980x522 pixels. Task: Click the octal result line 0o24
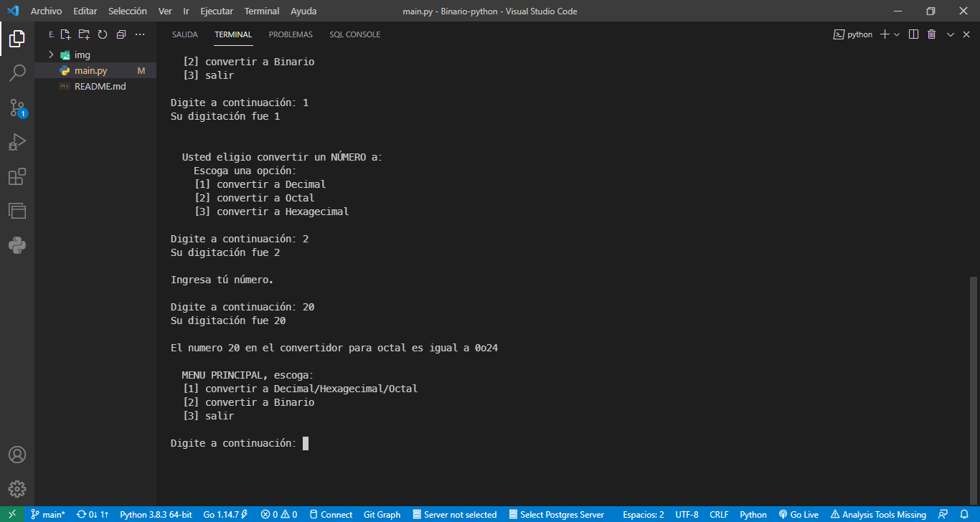point(334,348)
